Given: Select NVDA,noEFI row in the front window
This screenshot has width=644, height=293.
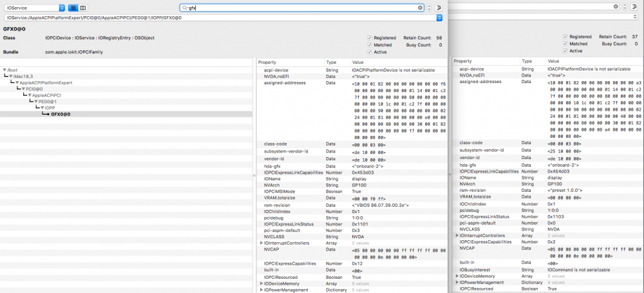Looking at the screenshot, I should tap(352, 77).
